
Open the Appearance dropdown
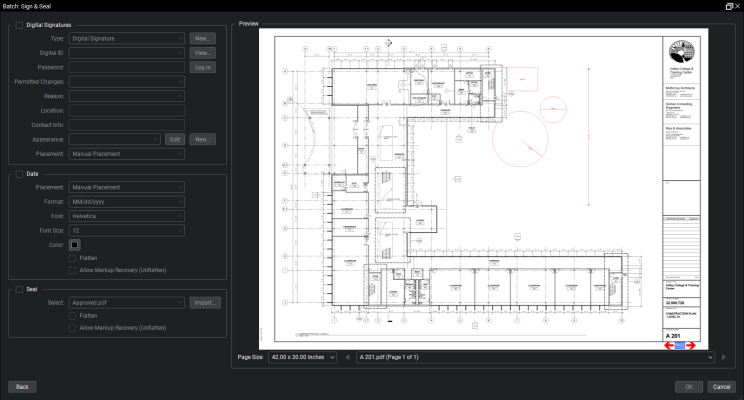coord(114,140)
